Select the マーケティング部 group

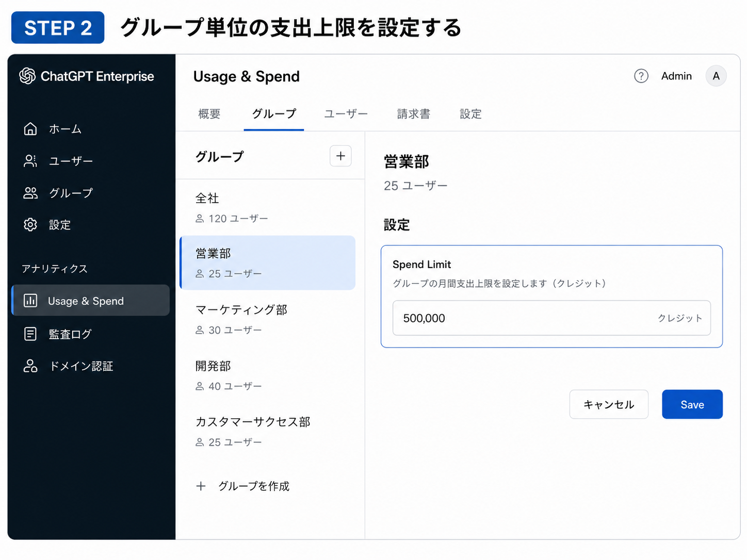point(267,319)
